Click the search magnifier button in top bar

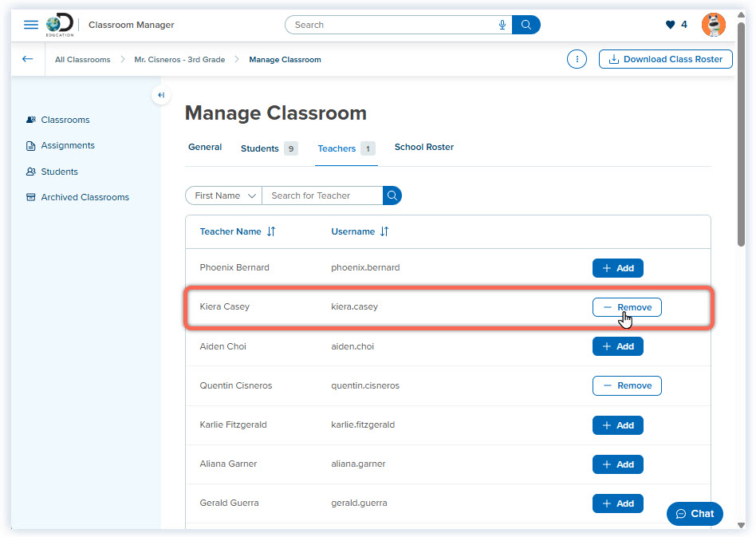[526, 25]
